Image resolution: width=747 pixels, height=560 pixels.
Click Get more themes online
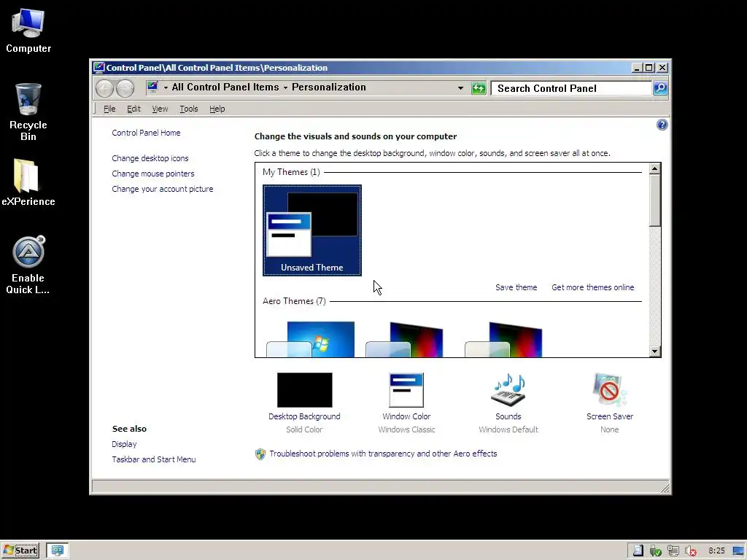point(592,287)
